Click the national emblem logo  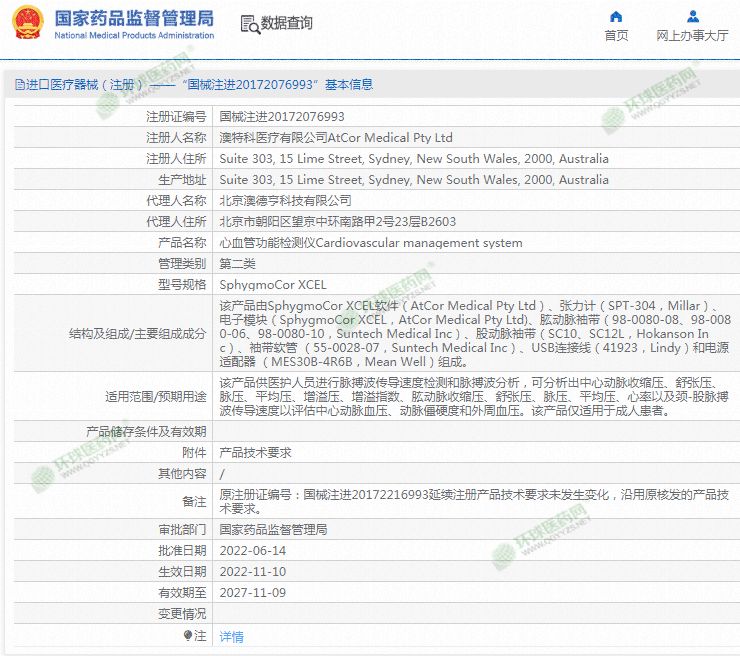26,22
